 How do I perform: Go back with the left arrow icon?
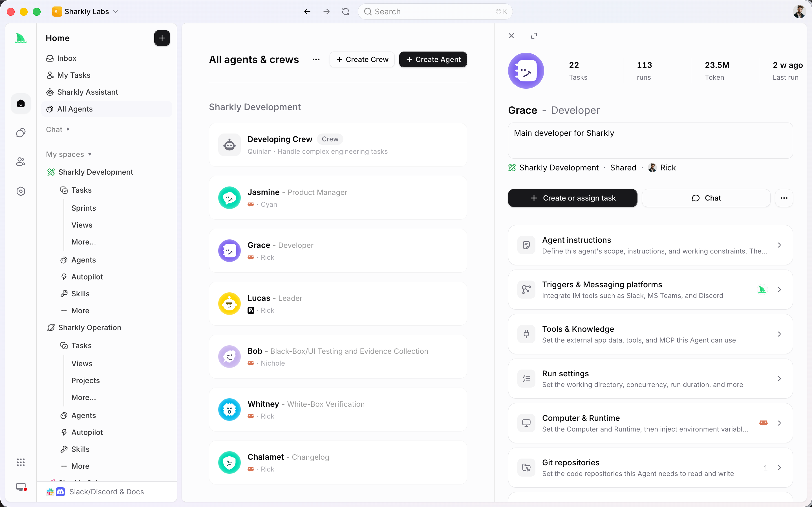(307, 12)
